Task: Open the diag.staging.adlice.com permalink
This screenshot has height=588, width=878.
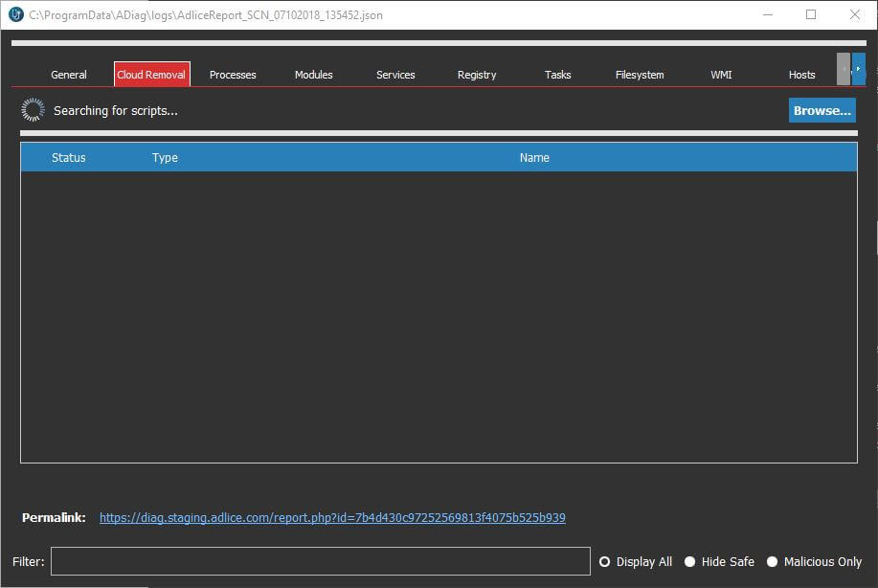Action: 332,518
